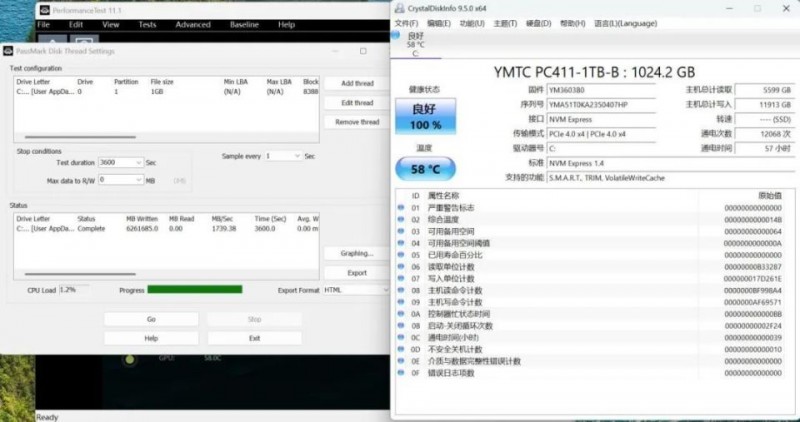
Task: Open the Baseline menu
Action: (x=244, y=24)
